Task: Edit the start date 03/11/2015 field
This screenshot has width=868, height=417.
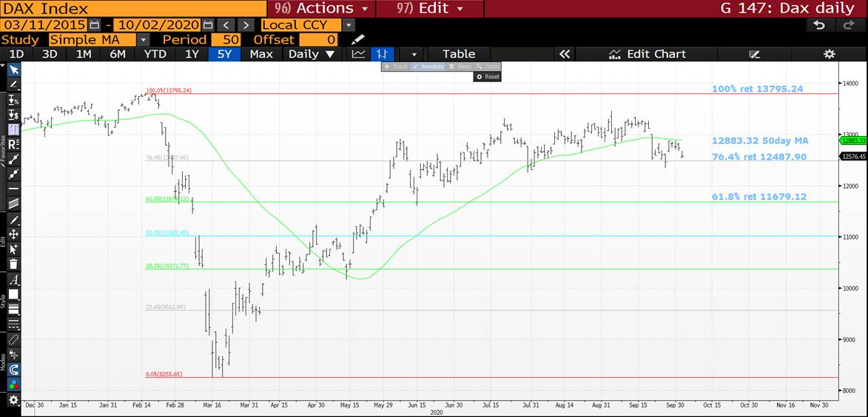Action: click(x=44, y=25)
